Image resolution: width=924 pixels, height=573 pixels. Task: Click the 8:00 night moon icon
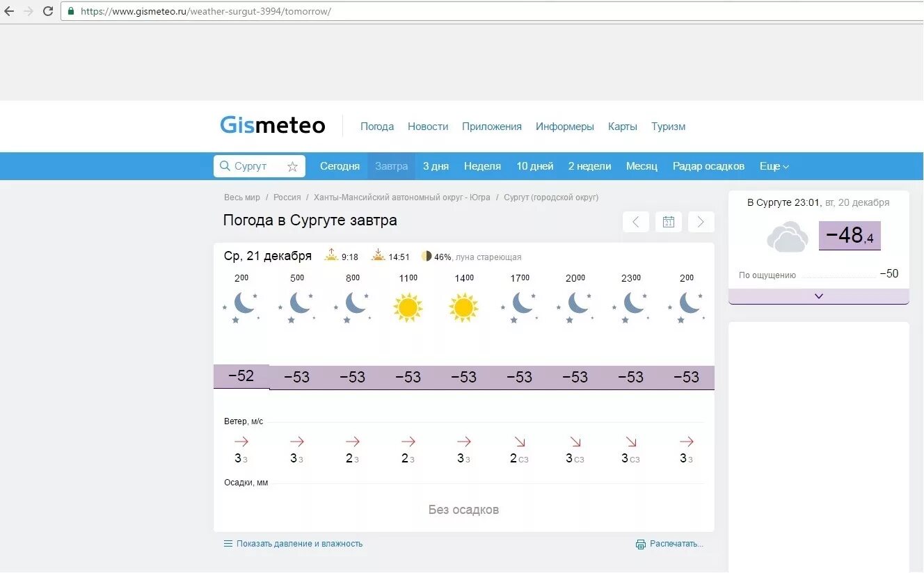[x=353, y=307]
